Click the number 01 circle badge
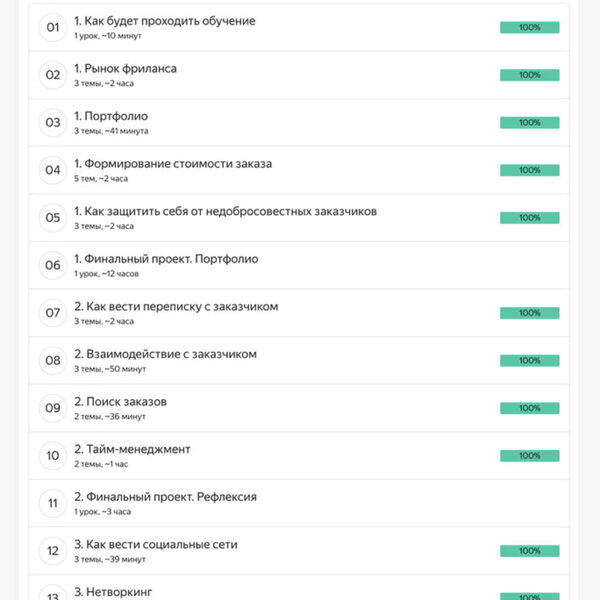 (x=53, y=27)
